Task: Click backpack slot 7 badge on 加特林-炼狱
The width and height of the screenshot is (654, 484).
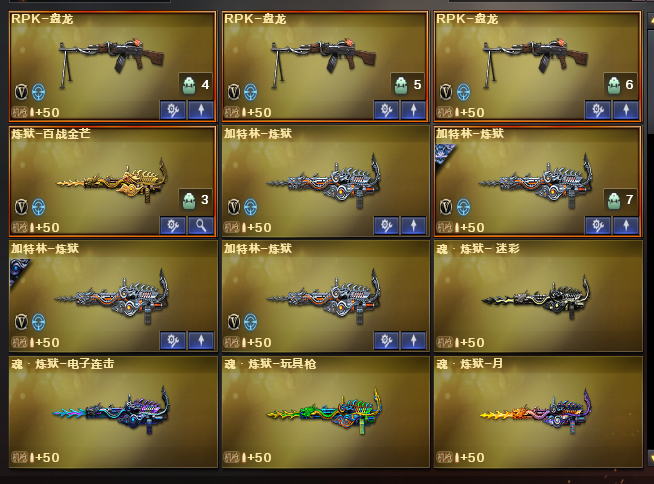Action: pyautogui.click(x=621, y=200)
